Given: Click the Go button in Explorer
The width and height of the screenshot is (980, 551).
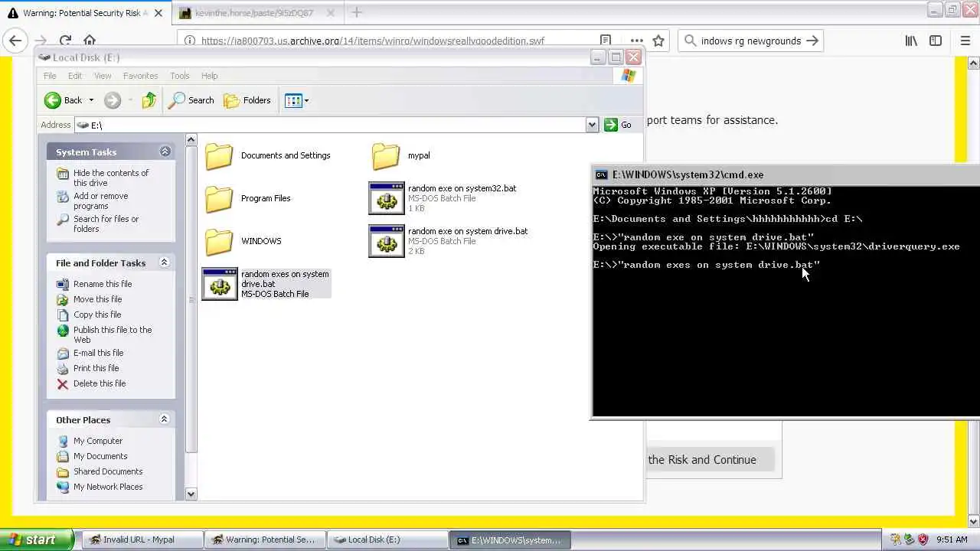Looking at the screenshot, I should (619, 125).
